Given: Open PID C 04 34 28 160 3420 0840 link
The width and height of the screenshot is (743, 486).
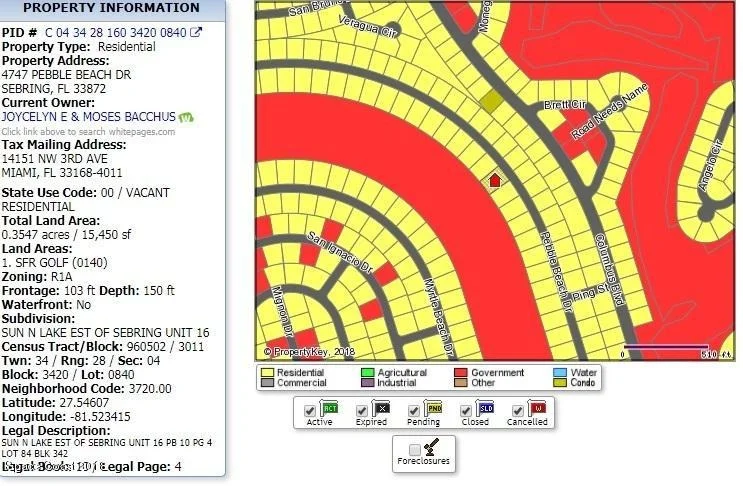Looking at the screenshot, I should 116,33.
